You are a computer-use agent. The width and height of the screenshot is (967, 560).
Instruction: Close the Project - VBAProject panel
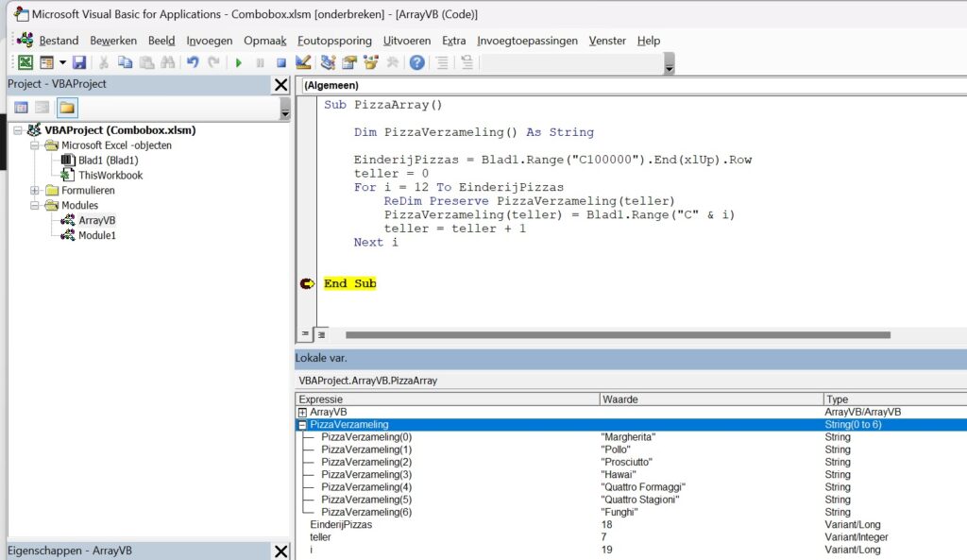(280, 84)
